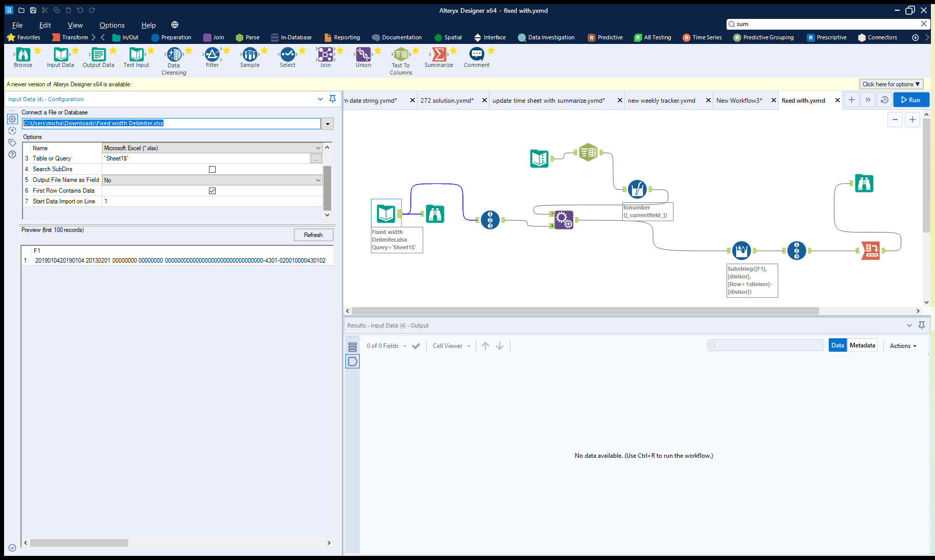Open the Options menu
This screenshot has width=935, height=560.
tap(112, 25)
